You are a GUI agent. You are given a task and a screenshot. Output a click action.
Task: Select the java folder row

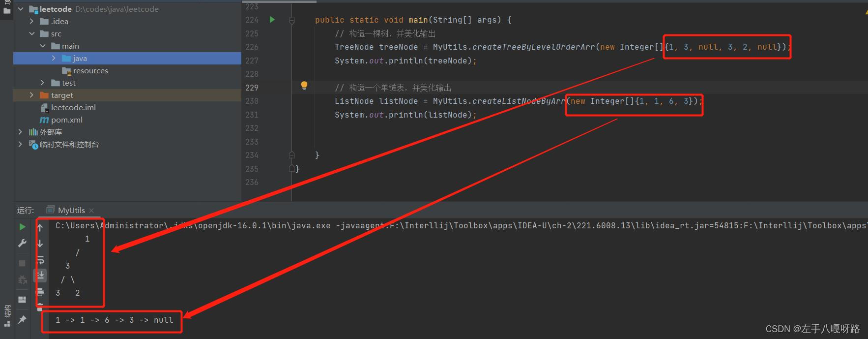(127, 58)
